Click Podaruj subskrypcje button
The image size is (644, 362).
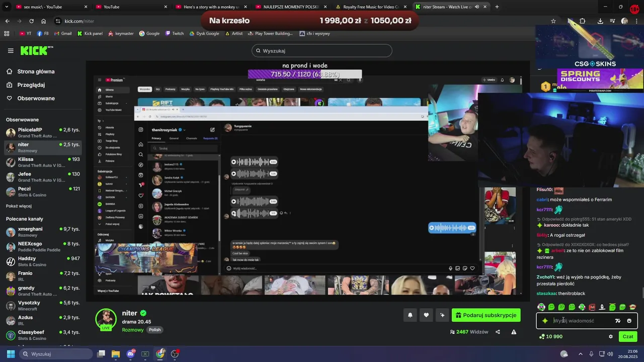click(486, 315)
